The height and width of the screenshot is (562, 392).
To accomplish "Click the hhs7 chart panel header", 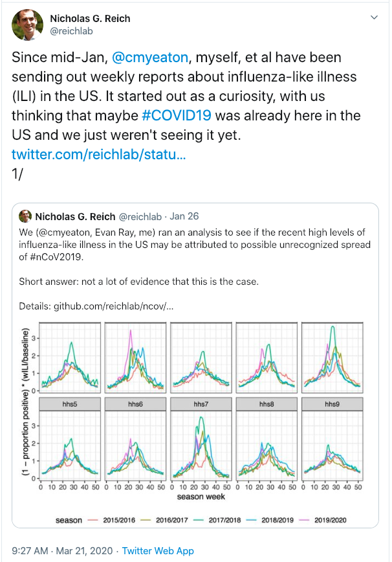I will (x=201, y=404).
